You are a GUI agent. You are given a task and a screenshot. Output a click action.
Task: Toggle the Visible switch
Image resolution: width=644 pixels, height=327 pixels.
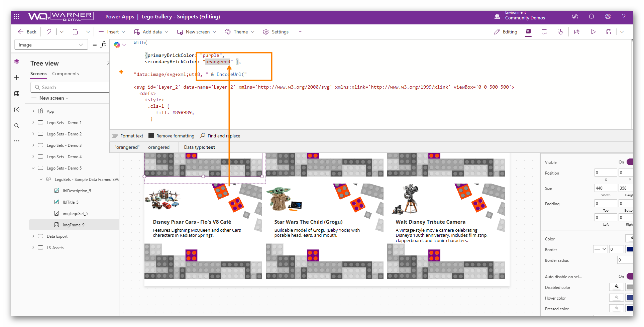coord(630,162)
